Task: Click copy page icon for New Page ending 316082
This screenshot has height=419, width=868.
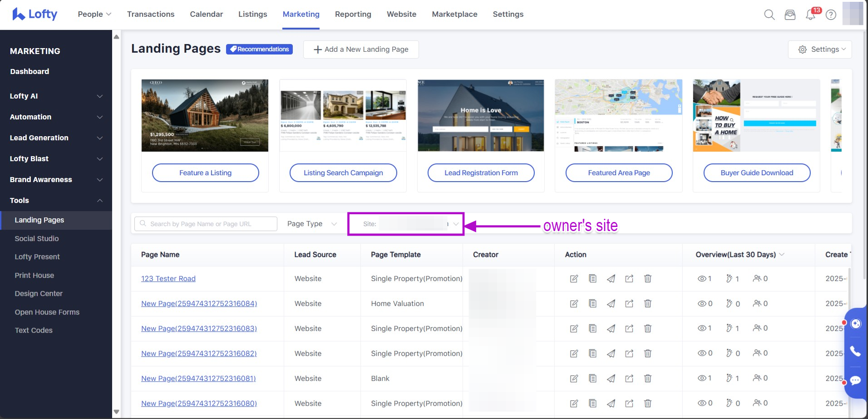Action: pos(592,354)
